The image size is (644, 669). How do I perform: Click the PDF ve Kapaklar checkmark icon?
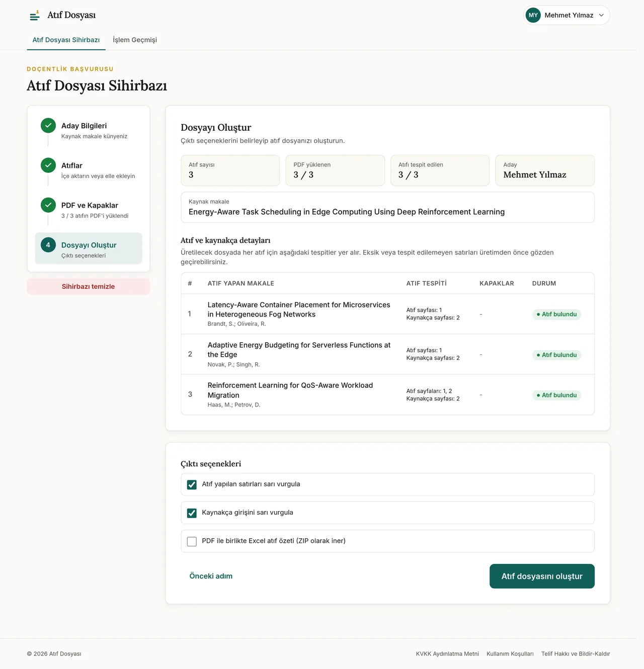coord(48,205)
